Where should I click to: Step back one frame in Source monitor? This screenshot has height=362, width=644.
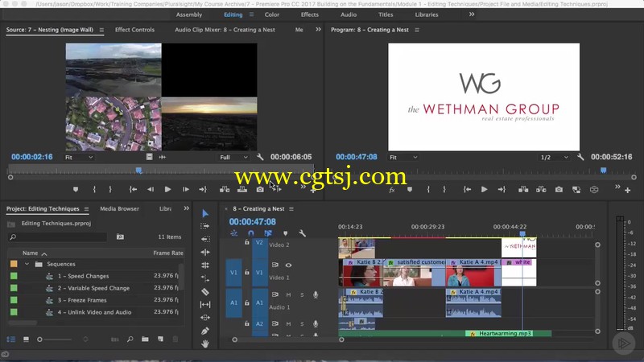151,190
